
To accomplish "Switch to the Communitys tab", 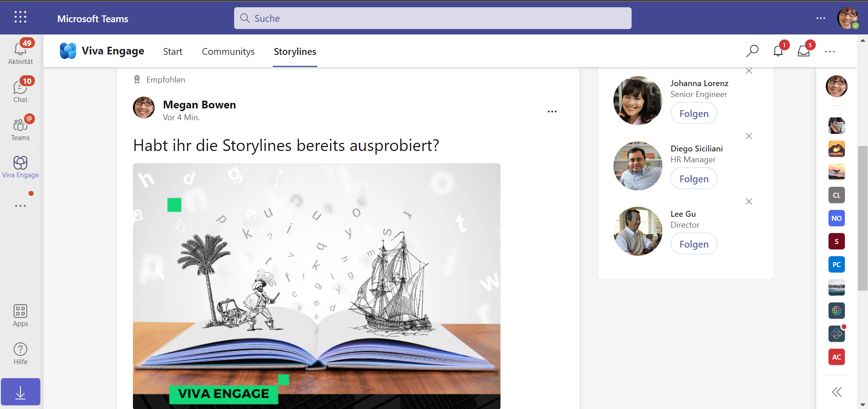I will pos(228,51).
